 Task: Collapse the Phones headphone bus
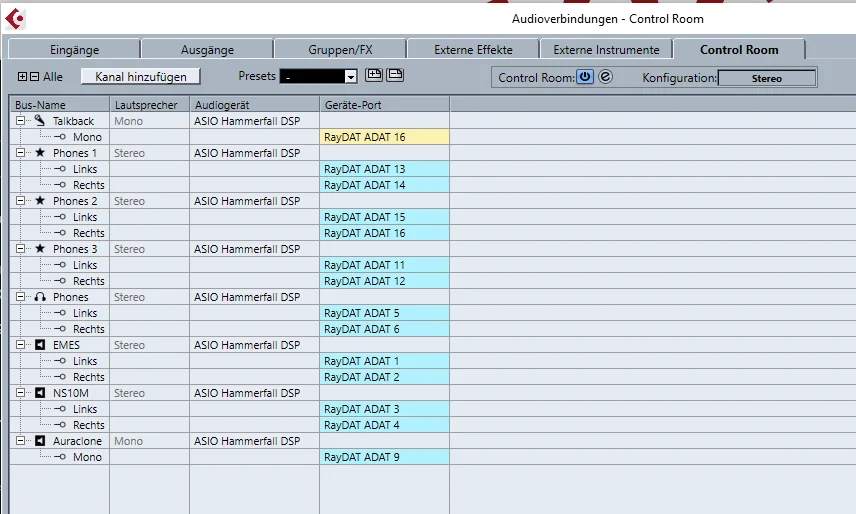pos(20,296)
